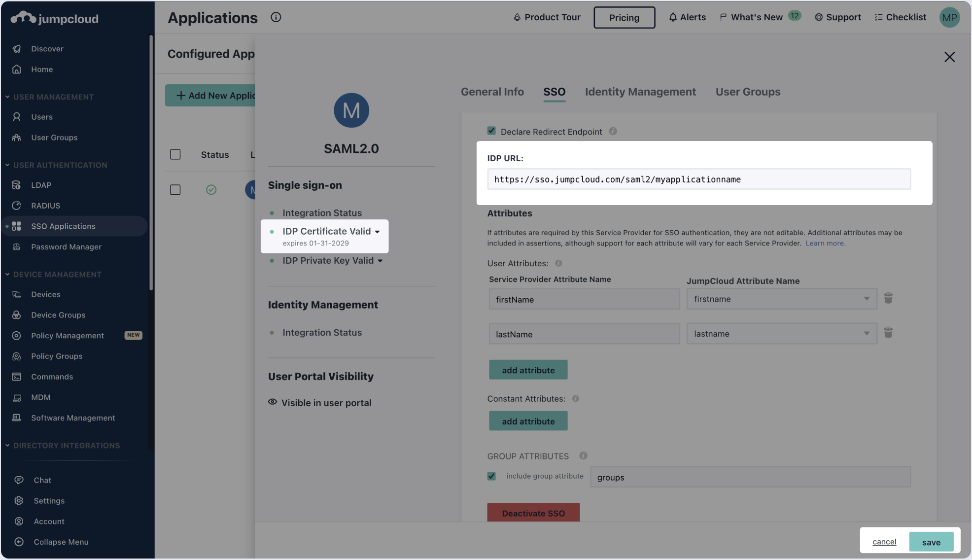Click the MP user avatar
This screenshot has width=972, height=560.
click(949, 18)
